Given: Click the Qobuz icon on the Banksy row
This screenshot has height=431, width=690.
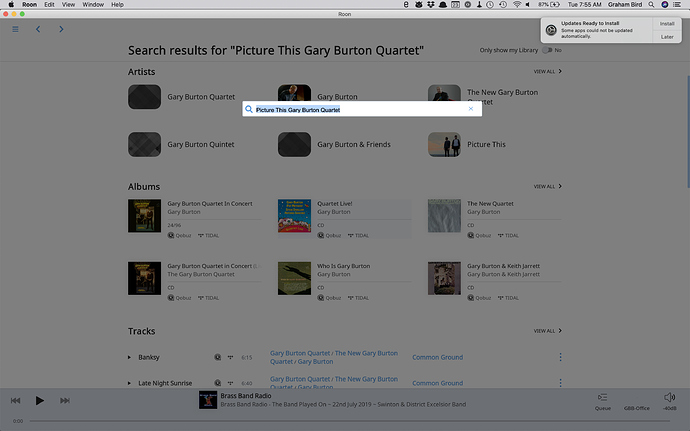Looking at the screenshot, I should pos(217,357).
